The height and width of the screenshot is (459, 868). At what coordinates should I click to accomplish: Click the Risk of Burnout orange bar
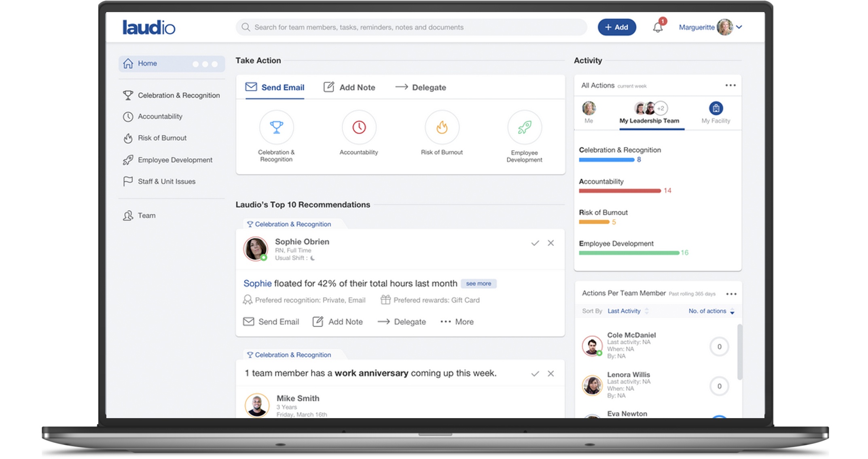pos(594,222)
